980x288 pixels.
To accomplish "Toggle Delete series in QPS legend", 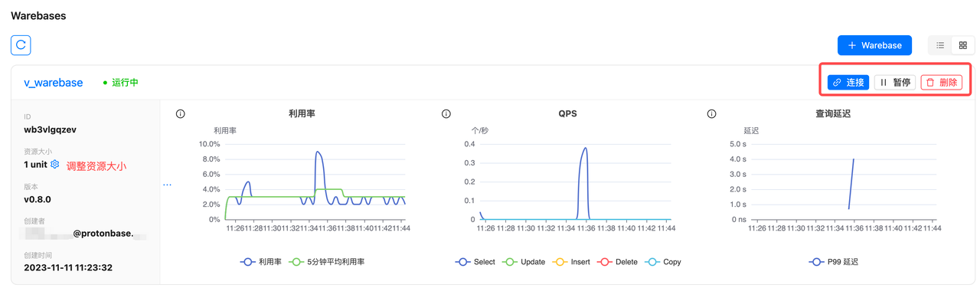I will click(618, 262).
